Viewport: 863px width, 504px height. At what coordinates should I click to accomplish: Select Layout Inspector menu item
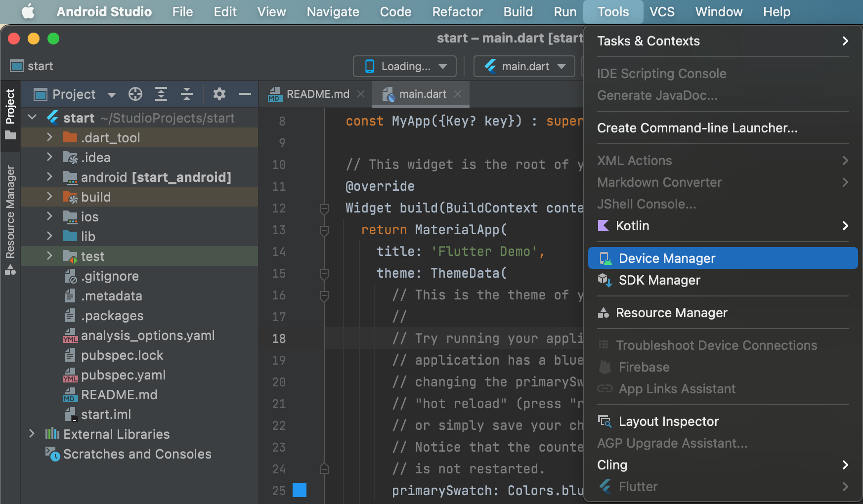click(723, 421)
